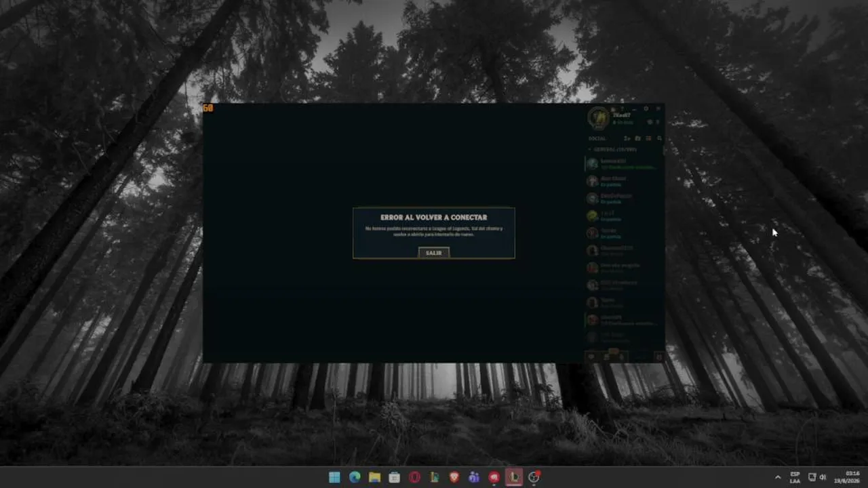868x488 pixels.
Task: Click the list view icon in Social header
Action: click(x=648, y=138)
